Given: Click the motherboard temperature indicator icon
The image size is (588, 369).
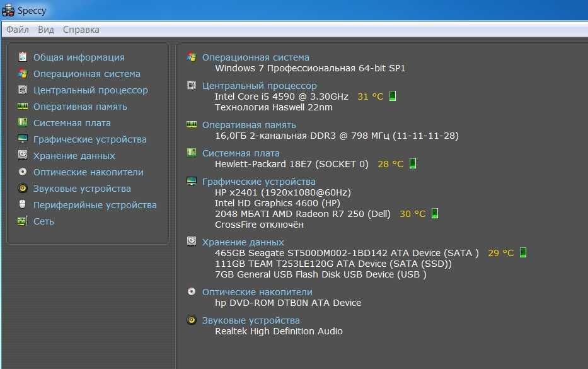Looking at the screenshot, I should click(x=413, y=163).
